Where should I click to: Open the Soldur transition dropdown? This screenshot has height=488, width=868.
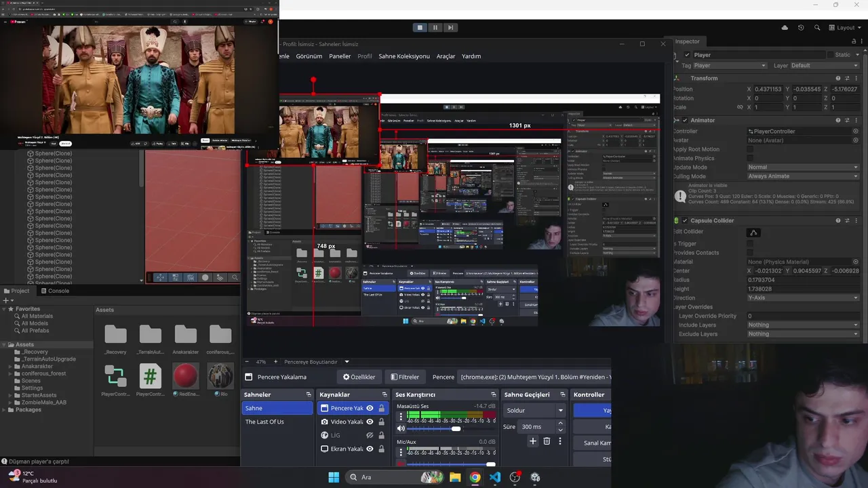tap(535, 410)
